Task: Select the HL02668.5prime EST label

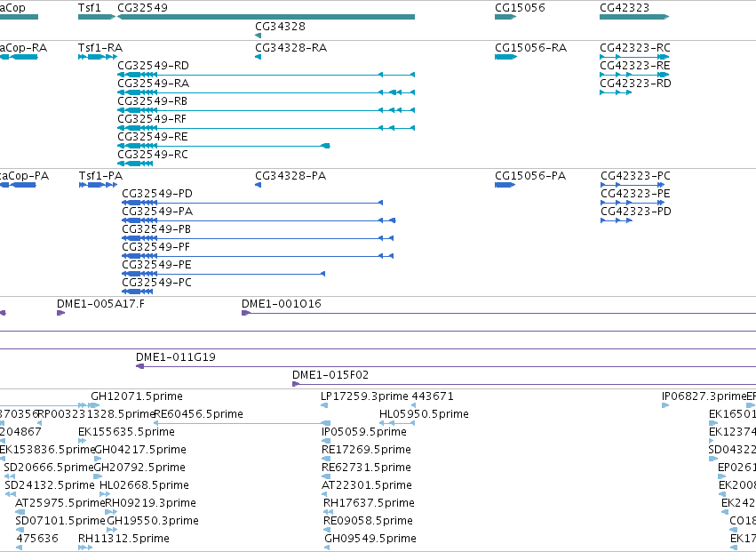Action: [x=144, y=485]
